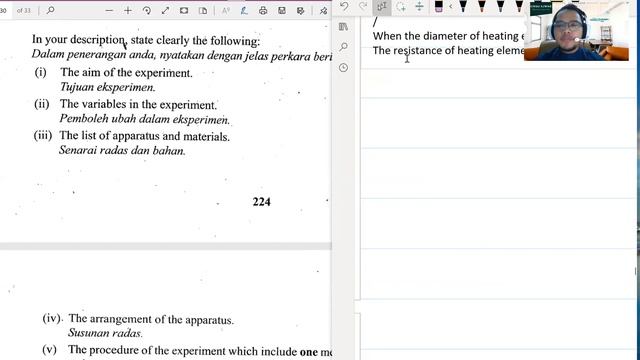Viewport: 640px width, 360px height.
Task: Save the PDF document
Action: [282, 11]
